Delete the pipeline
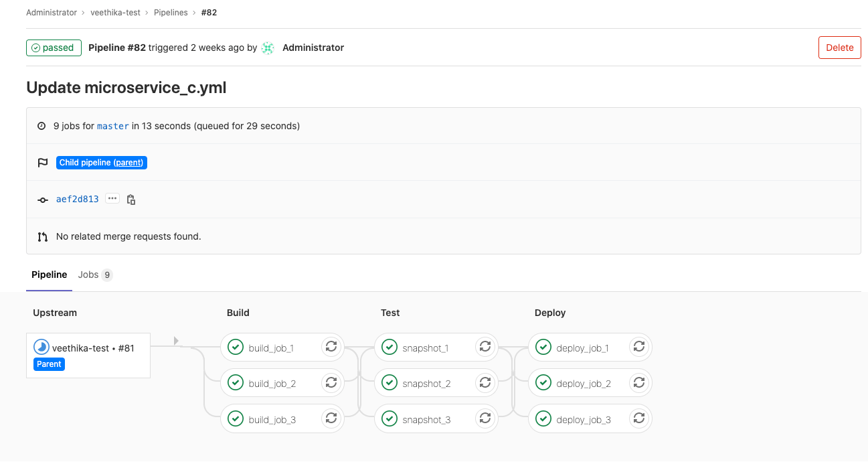Screen dimensions: 868x464 839,48
